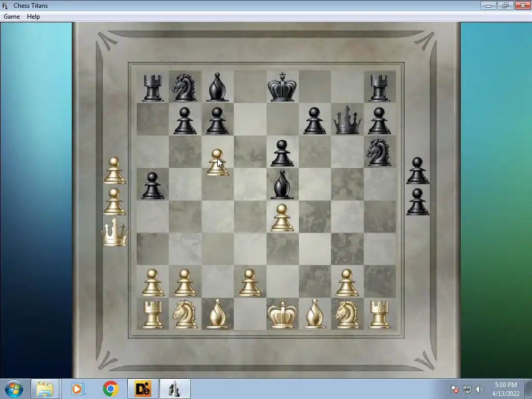Select the advanced white pawn under the cursor
Screen dimensions: 532x399
point(217,162)
